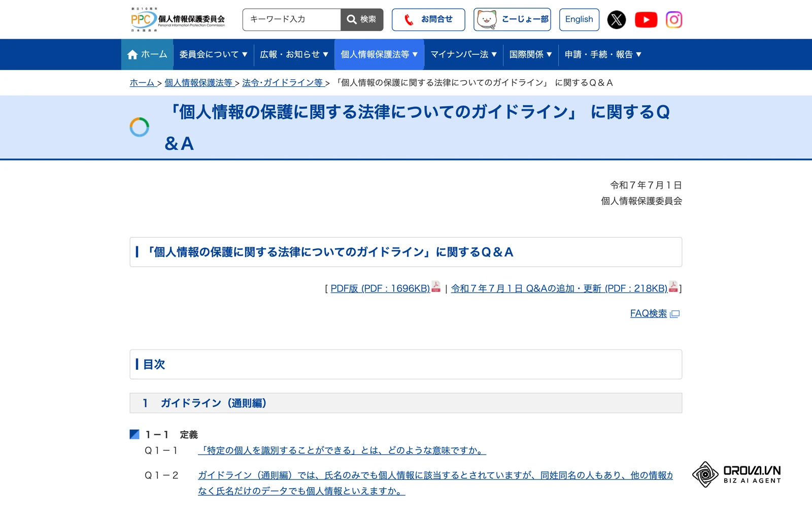Click the 検索 search button
Viewport: 812px width, 508px height.
pyautogui.click(x=362, y=20)
